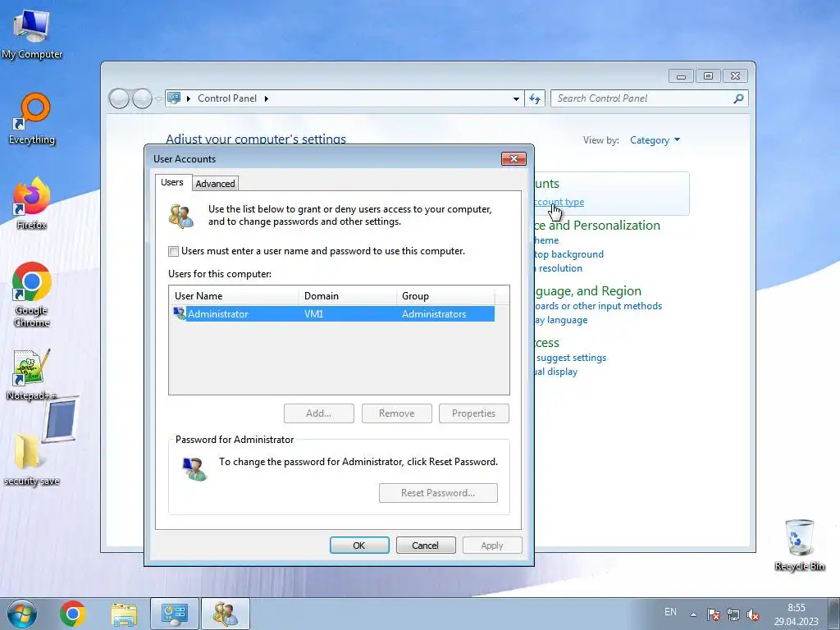Click the Change the theme link
Viewport: 840px width, 630px height.
click(546, 240)
